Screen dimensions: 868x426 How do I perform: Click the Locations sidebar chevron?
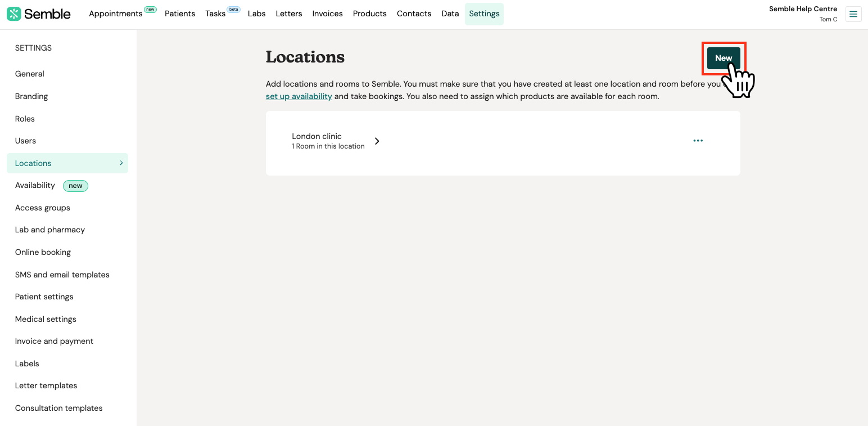(x=121, y=163)
